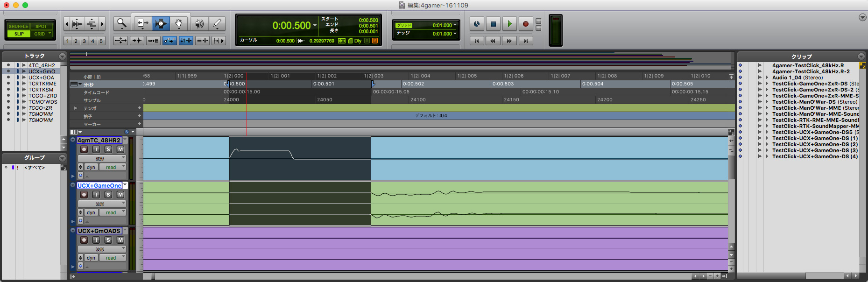Open track list popup menu arrow
868x282 pixels.
(x=62, y=56)
